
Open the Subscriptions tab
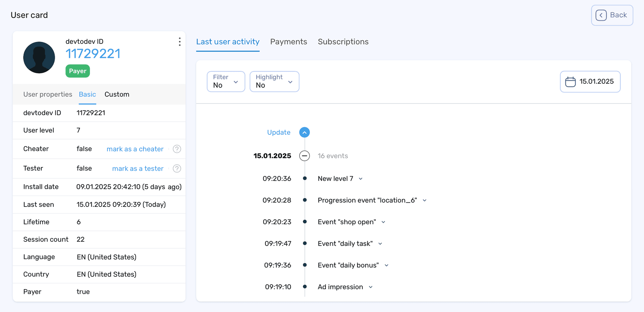pyautogui.click(x=343, y=42)
